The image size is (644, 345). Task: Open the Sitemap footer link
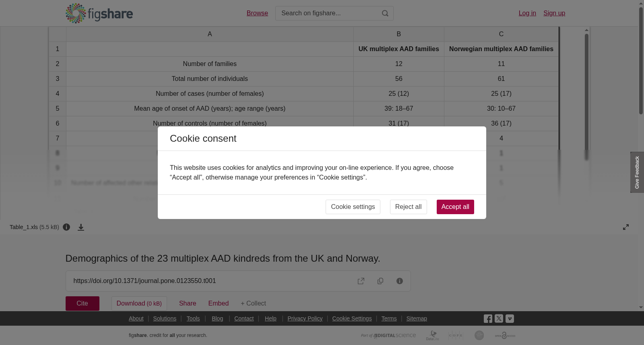pyautogui.click(x=417, y=318)
